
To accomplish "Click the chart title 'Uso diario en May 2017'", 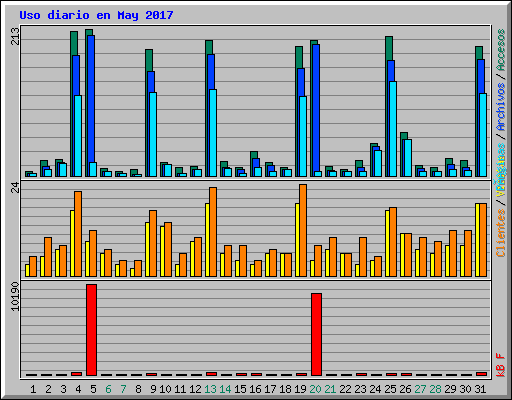I will [x=96, y=15].
